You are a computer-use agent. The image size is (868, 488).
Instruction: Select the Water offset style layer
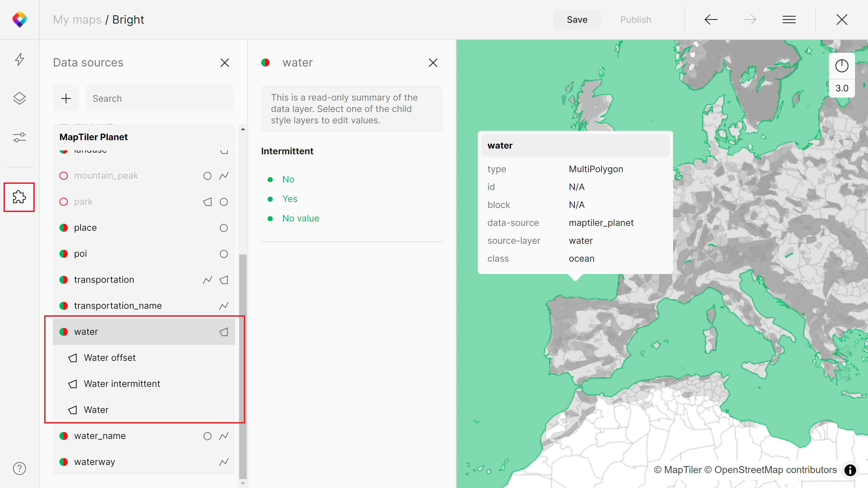(110, 358)
